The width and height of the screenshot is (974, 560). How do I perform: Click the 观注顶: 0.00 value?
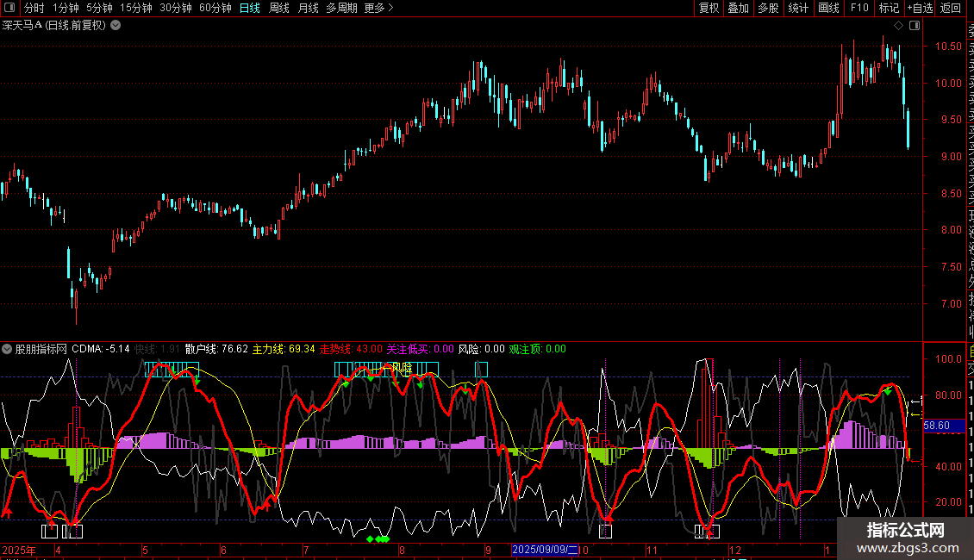point(537,349)
